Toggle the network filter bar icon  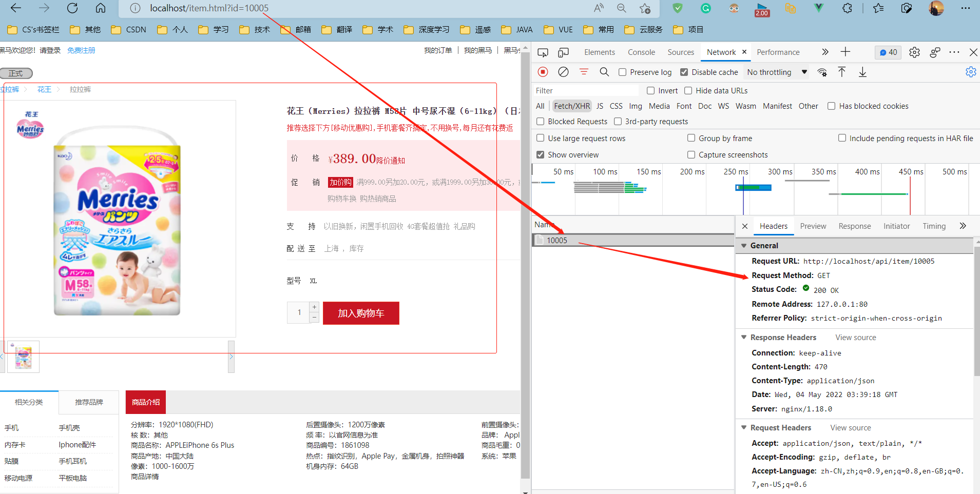[x=584, y=72]
